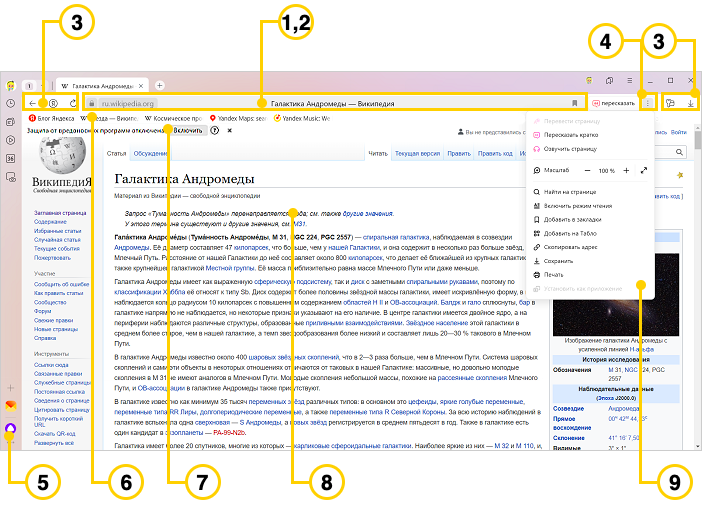The image size is (703, 506).
Task: Open Yandex Mail envelope icon in the sidebar
Action: (11, 407)
